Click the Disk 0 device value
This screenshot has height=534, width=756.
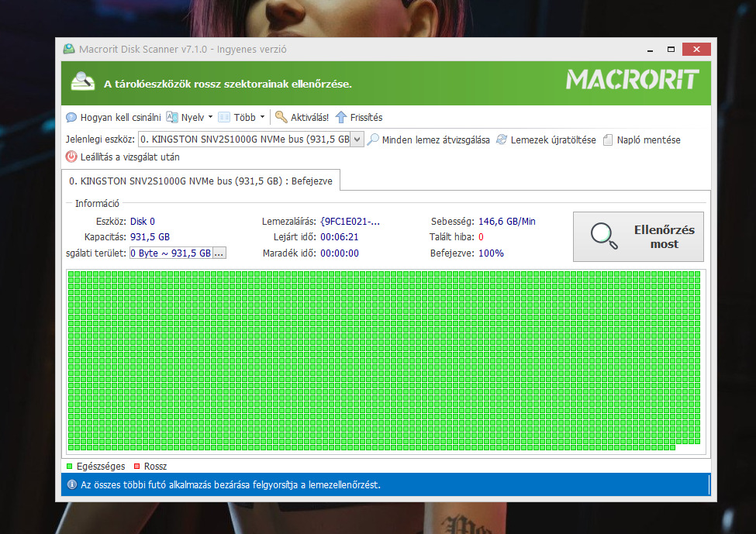point(142,221)
